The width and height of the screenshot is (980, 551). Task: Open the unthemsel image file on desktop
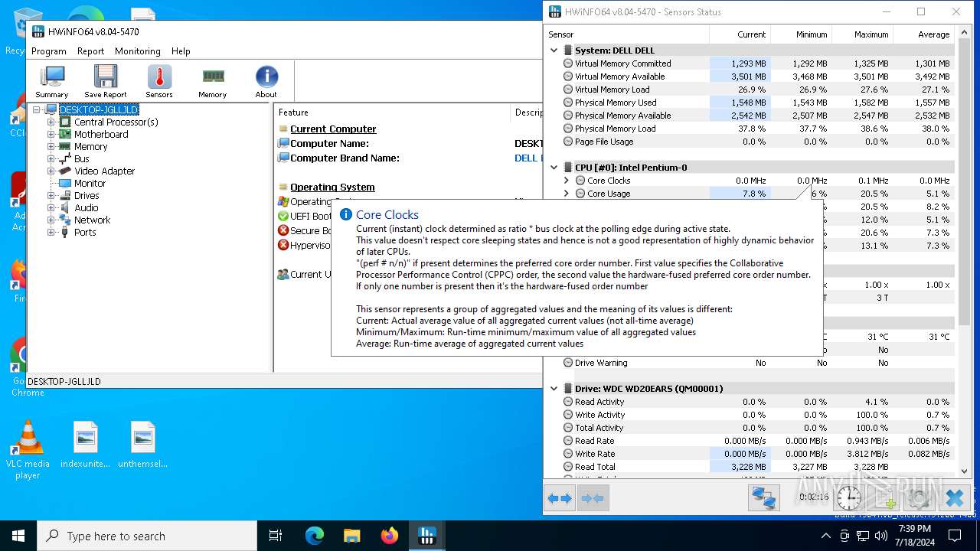[x=143, y=445]
